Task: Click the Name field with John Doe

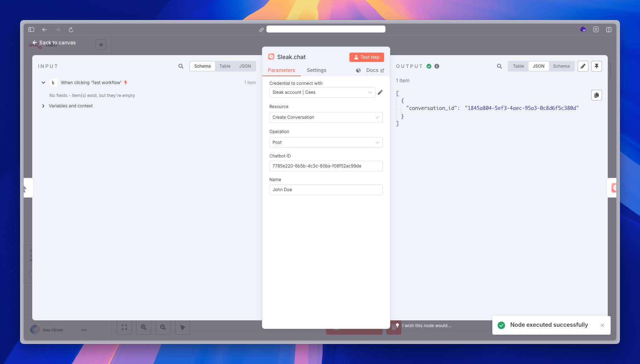Action: (326, 190)
